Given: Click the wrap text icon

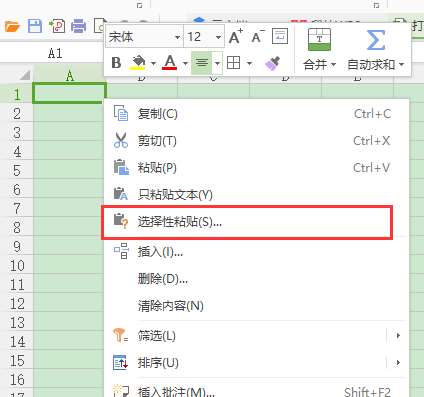Looking at the screenshot, I should coord(280,36).
